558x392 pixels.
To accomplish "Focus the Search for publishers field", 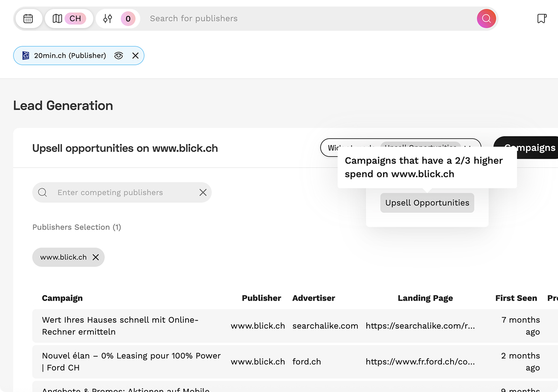I will [x=308, y=19].
